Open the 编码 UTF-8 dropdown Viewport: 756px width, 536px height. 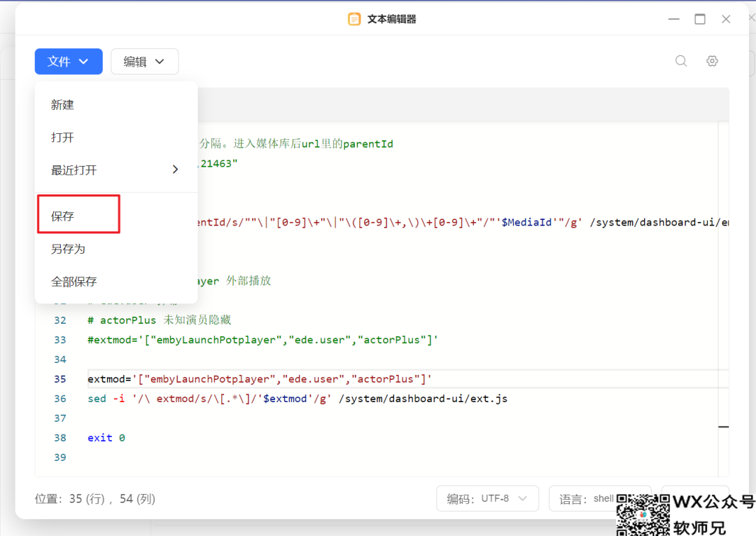(487, 498)
